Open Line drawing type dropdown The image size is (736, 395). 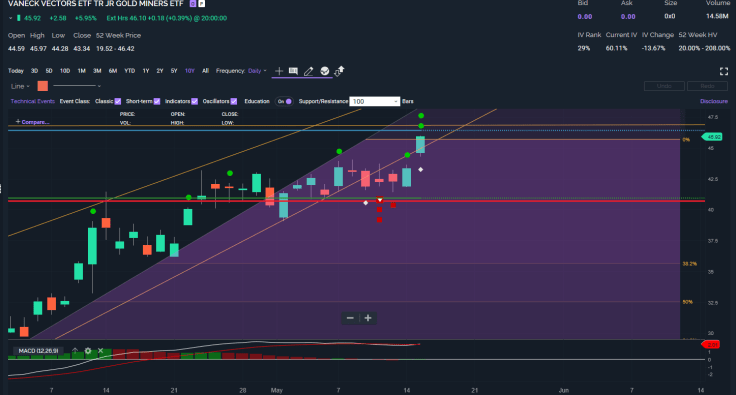click(x=20, y=86)
